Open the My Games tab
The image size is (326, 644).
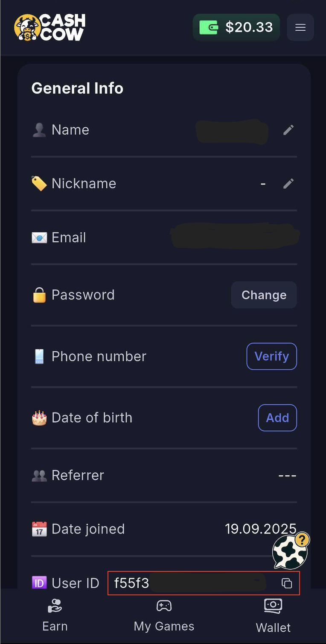click(164, 616)
